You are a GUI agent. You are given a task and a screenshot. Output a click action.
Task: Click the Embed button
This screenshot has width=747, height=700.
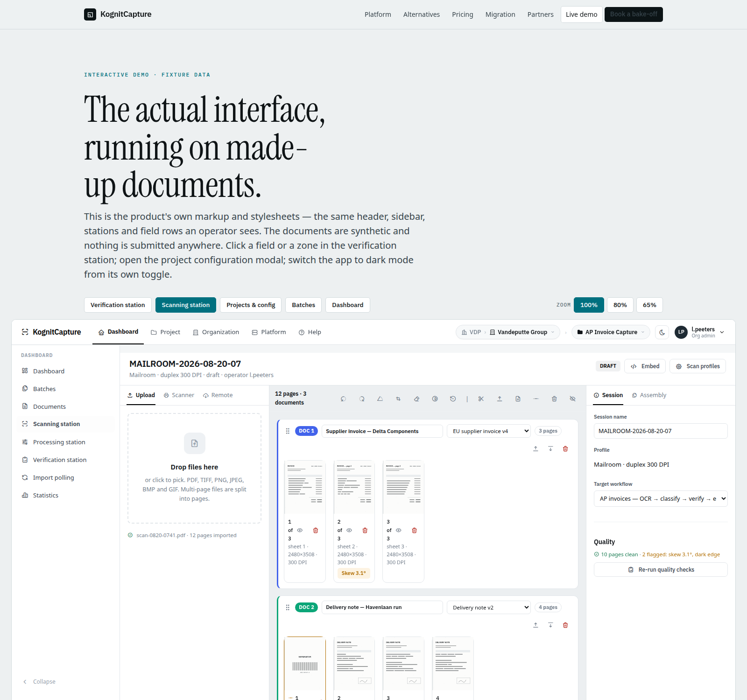point(645,366)
